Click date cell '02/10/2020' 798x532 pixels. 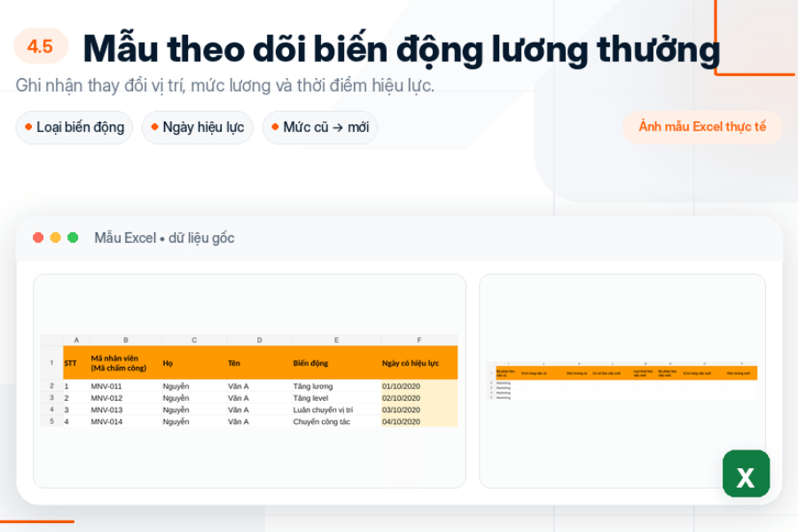(419, 398)
